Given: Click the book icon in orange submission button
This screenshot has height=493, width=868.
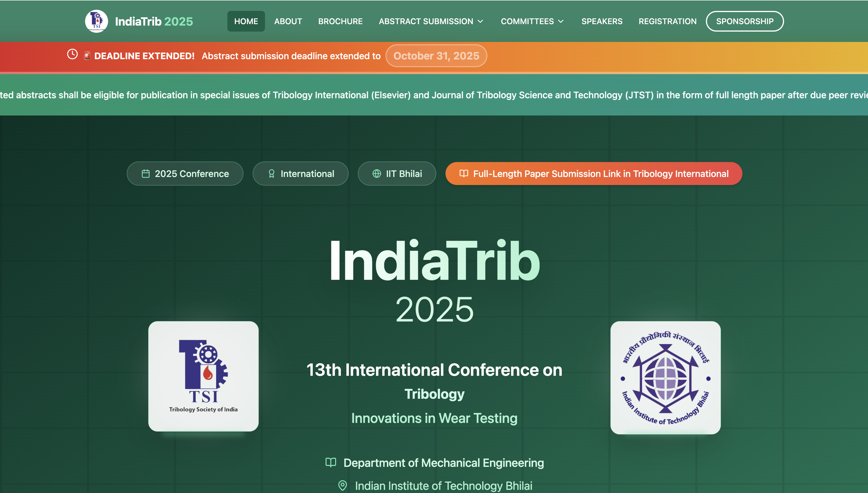Looking at the screenshot, I should click(x=464, y=174).
